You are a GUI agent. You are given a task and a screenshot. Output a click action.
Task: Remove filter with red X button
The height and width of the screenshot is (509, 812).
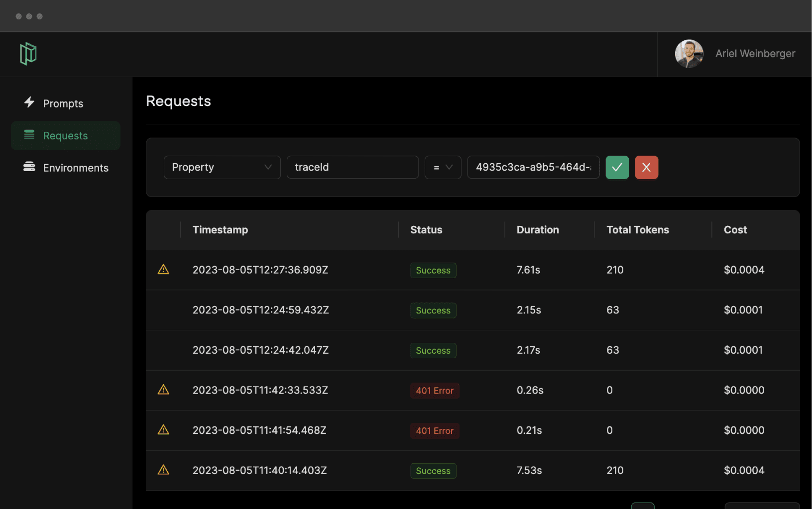pyautogui.click(x=646, y=167)
